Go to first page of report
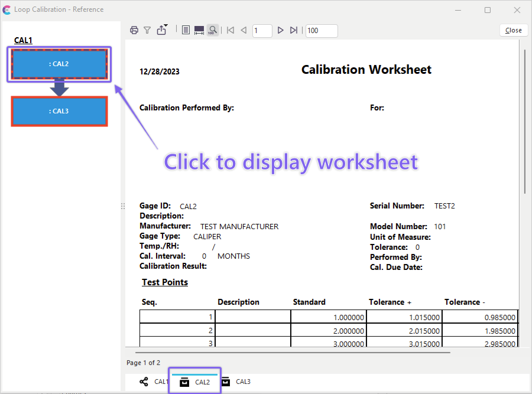 click(x=231, y=30)
